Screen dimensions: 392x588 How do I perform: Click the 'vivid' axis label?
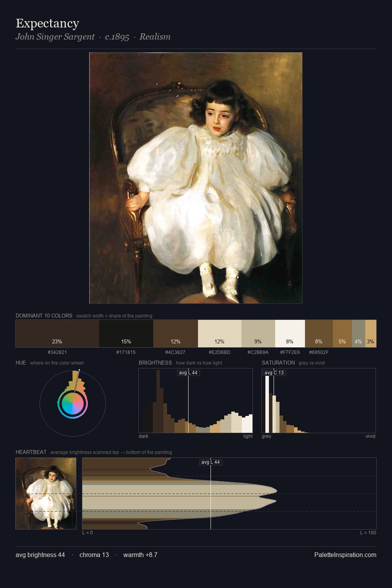370,436
